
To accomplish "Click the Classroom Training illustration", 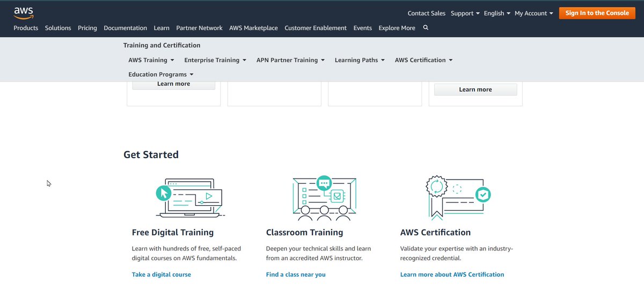I will (x=324, y=198).
